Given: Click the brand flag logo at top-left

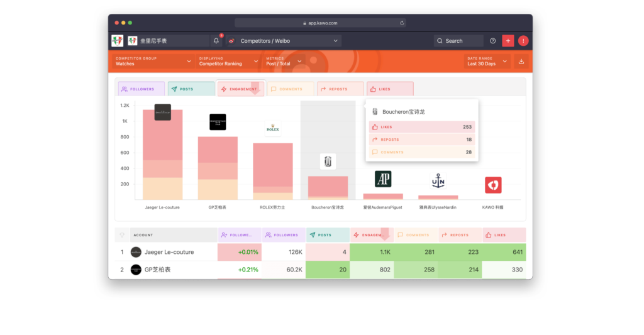Looking at the screenshot, I should [x=118, y=41].
